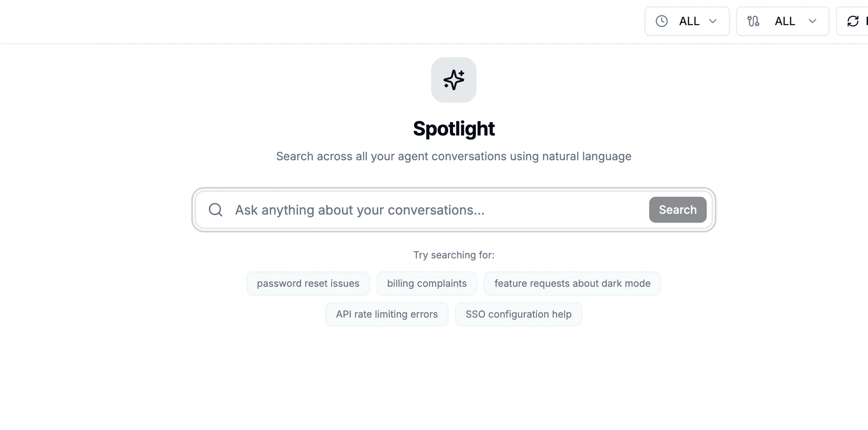
Task: Select SSO configuration help suggestion
Action: click(518, 314)
